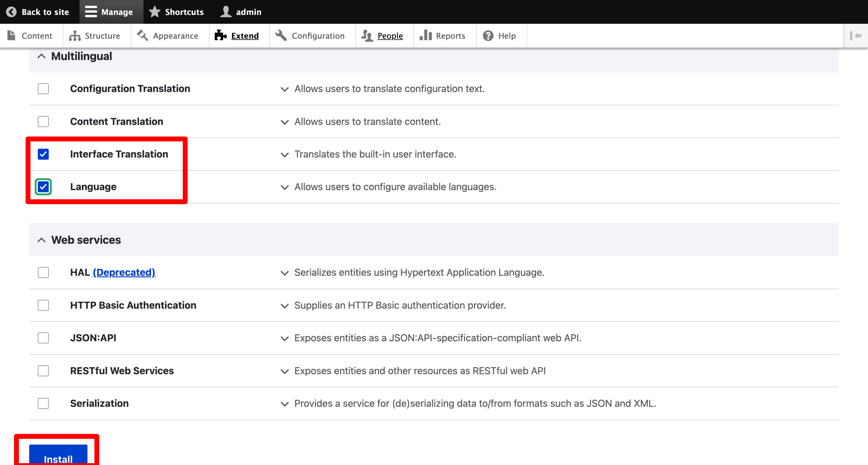
Task: Click the Back to site arrow icon
Action: pos(11,12)
